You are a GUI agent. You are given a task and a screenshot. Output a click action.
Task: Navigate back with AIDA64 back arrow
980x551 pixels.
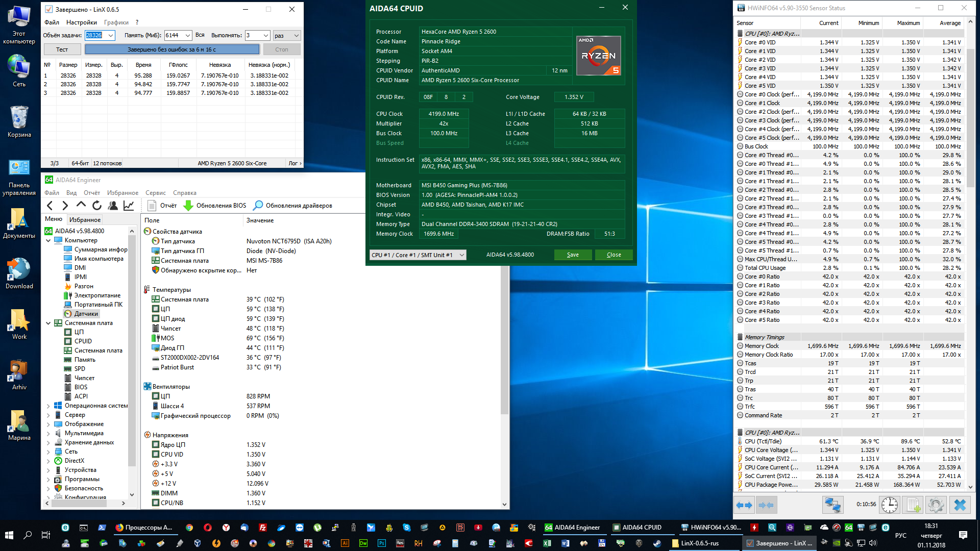pos(50,206)
